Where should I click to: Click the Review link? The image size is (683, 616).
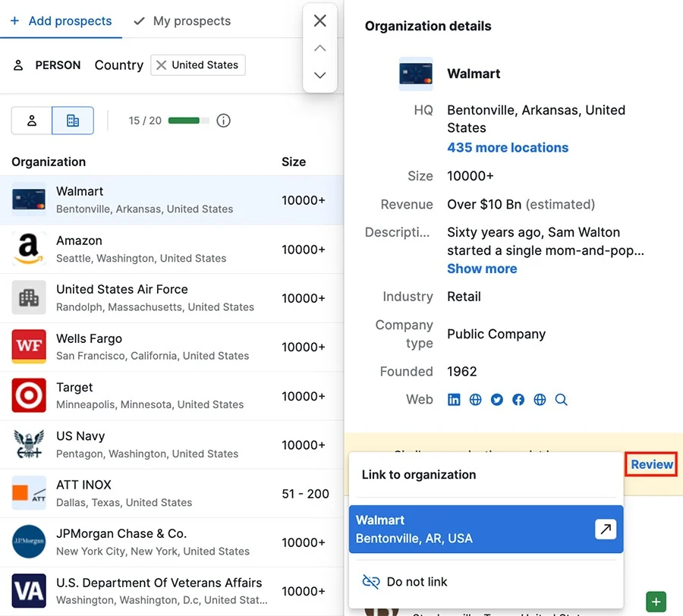pyautogui.click(x=652, y=464)
